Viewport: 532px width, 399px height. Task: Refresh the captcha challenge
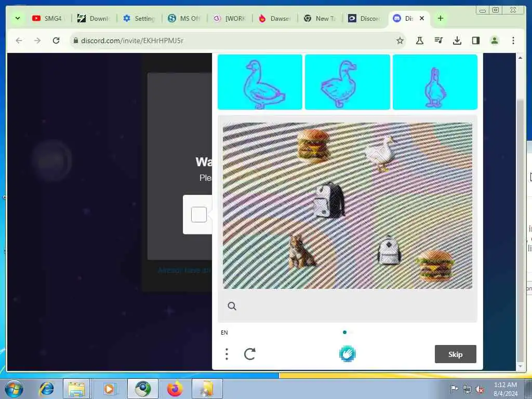[x=250, y=354]
